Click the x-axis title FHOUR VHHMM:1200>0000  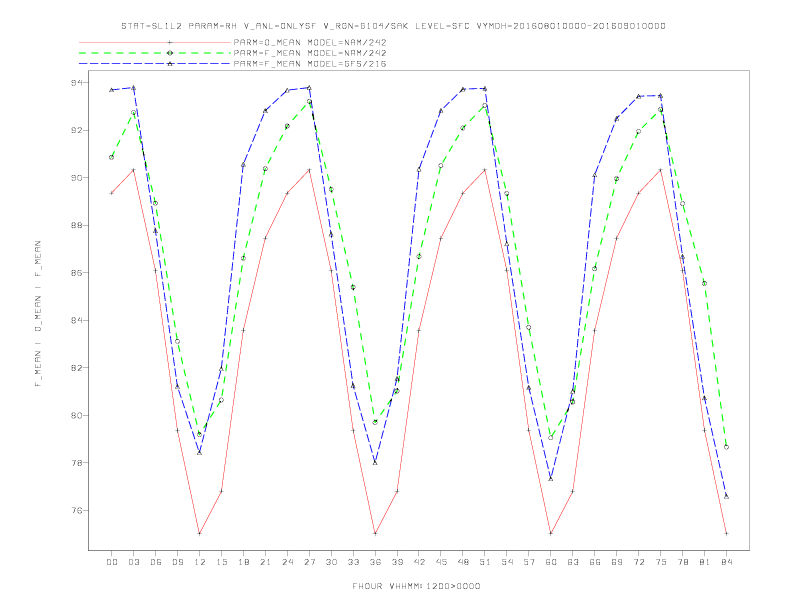416,586
